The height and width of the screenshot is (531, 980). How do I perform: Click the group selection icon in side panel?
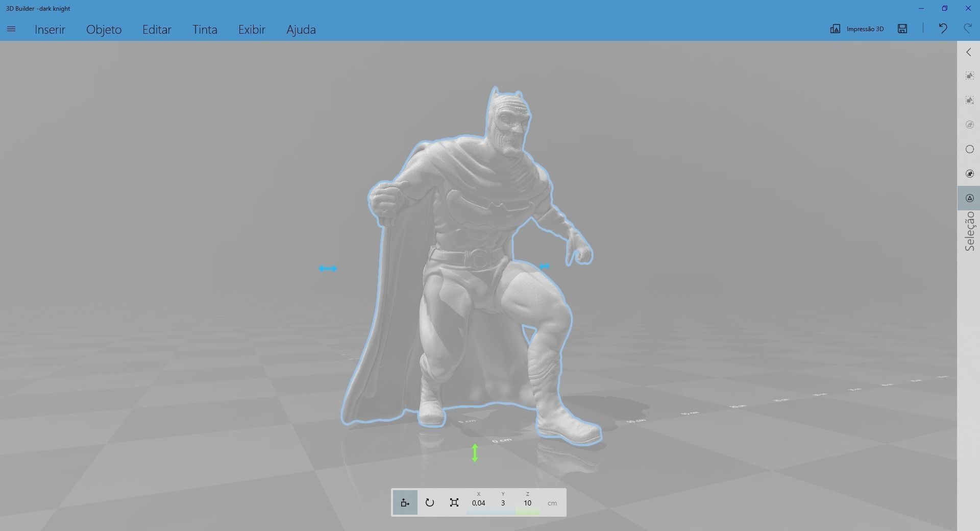(x=969, y=76)
